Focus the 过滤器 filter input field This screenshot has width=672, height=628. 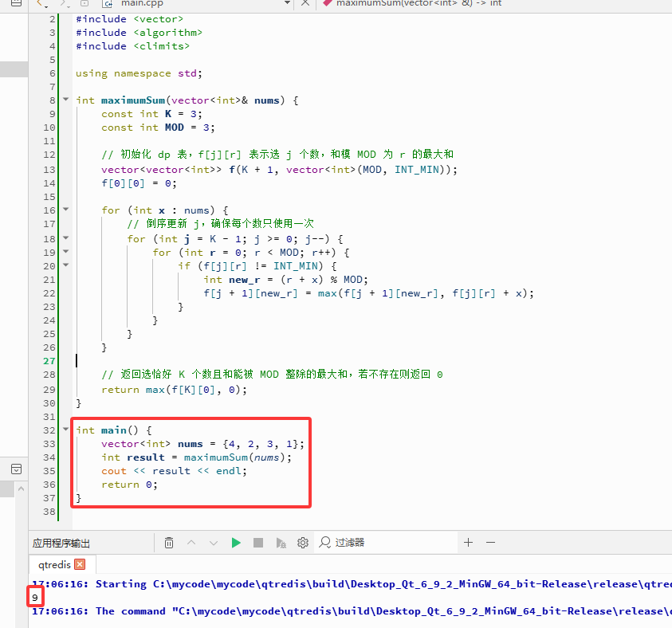pyautogui.click(x=386, y=542)
